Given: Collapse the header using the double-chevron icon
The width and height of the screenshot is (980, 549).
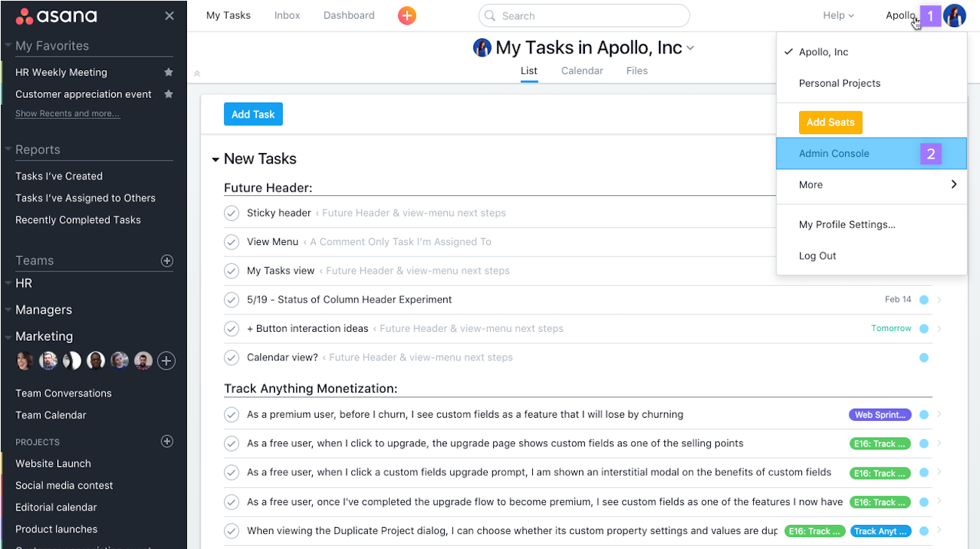Looking at the screenshot, I should [198, 74].
